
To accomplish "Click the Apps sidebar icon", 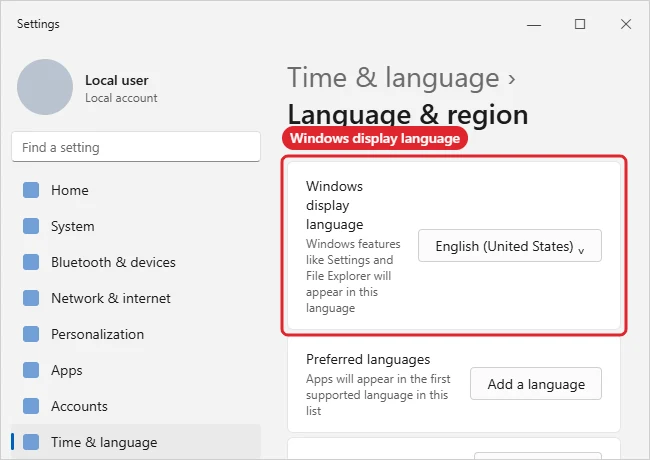I will [31, 370].
